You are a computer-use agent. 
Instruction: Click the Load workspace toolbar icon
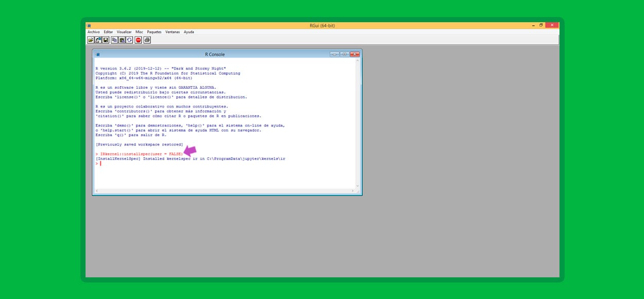tap(98, 40)
